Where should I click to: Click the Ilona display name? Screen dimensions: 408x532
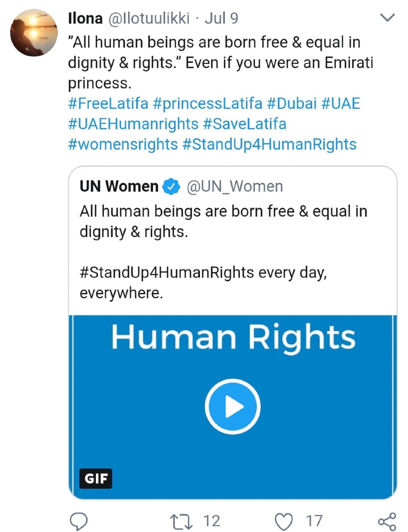pos(85,18)
